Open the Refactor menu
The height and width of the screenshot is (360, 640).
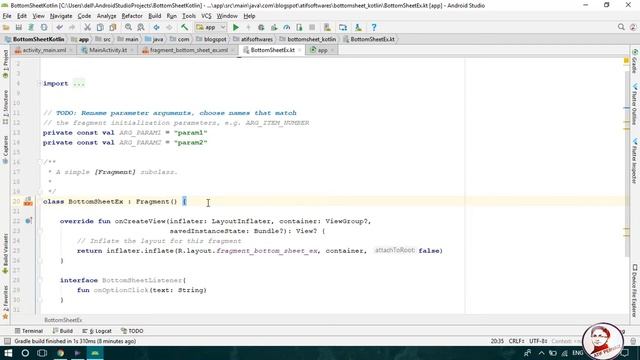(x=132, y=16)
